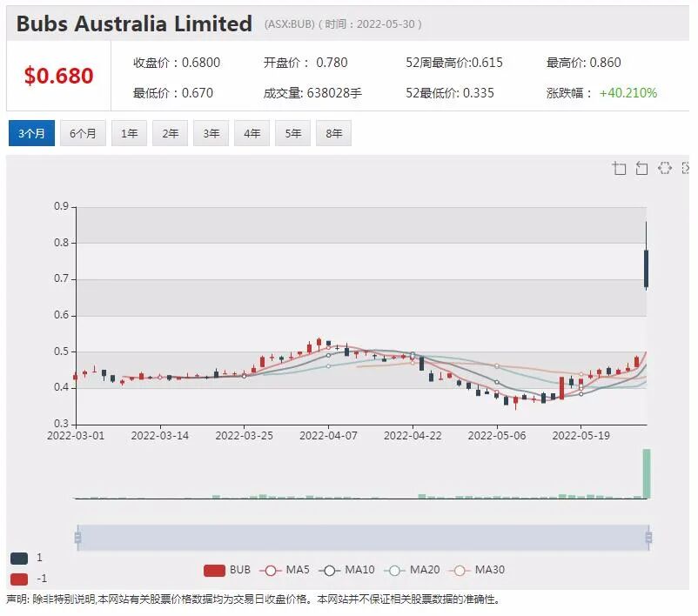This screenshot has width=698, height=616.
Task: Click the partially hidden save-image toolbox icon
Action: tap(686, 168)
